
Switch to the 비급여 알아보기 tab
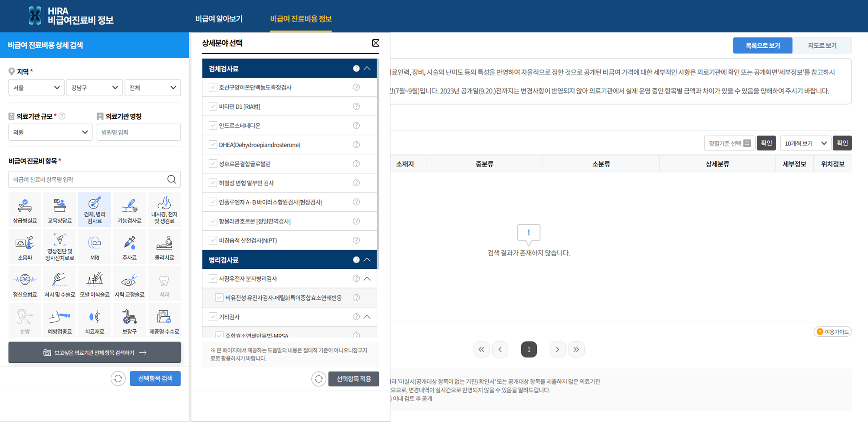point(219,18)
